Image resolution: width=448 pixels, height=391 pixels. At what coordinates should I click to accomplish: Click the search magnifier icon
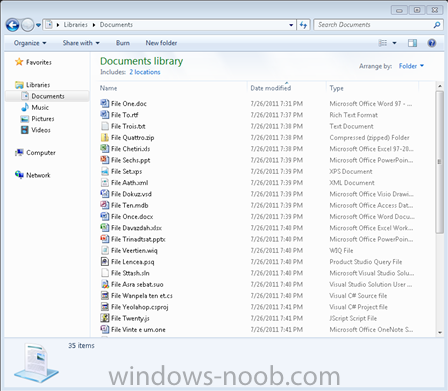click(x=437, y=25)
